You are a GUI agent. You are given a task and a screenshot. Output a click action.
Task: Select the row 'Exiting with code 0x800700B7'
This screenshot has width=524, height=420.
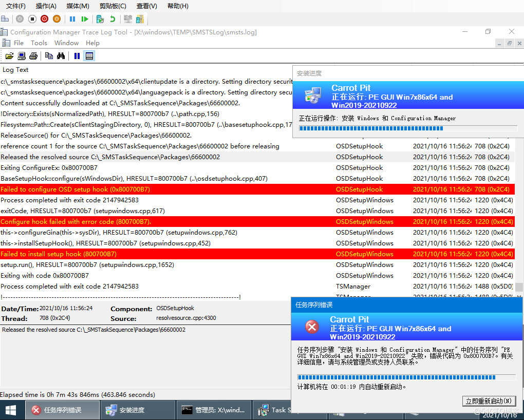[257, 276]
